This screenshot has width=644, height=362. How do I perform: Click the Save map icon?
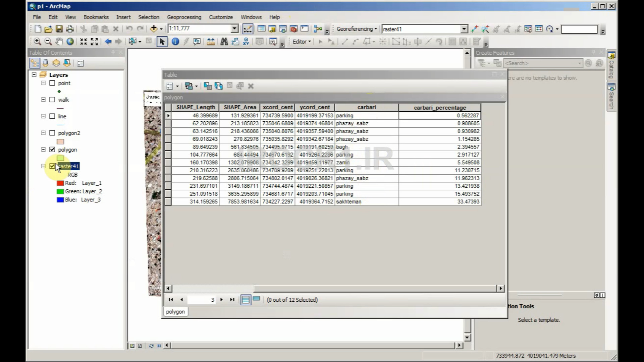[59, 29]
